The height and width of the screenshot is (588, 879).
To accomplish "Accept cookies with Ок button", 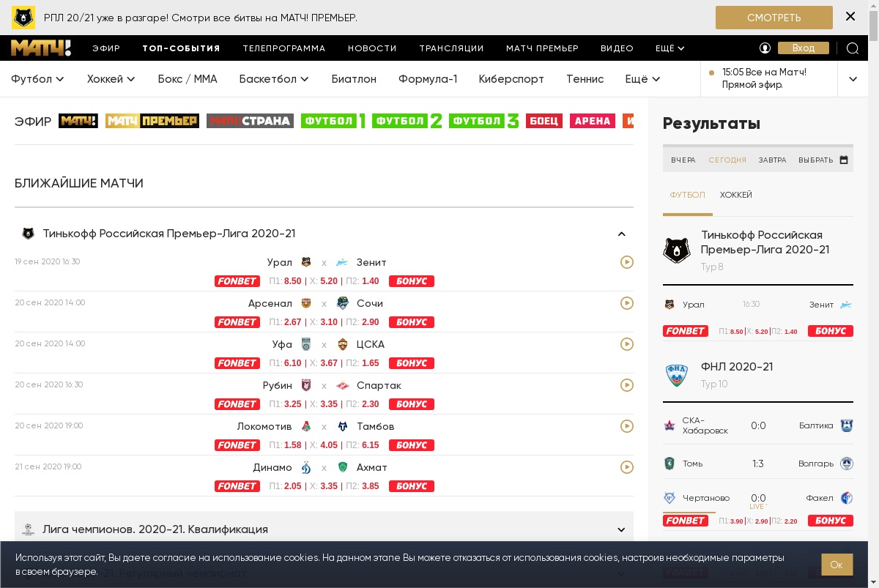I will pos(837,565).
